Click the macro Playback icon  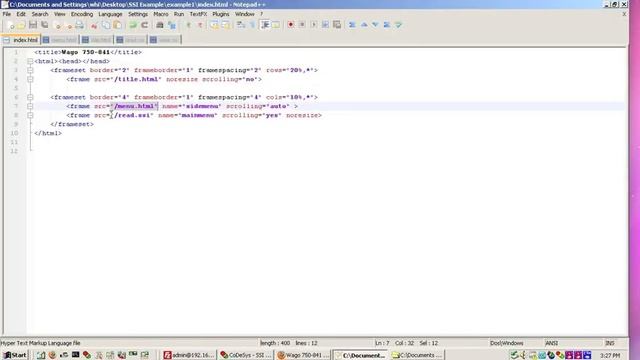pyautogui.click(x=313, y=25)
